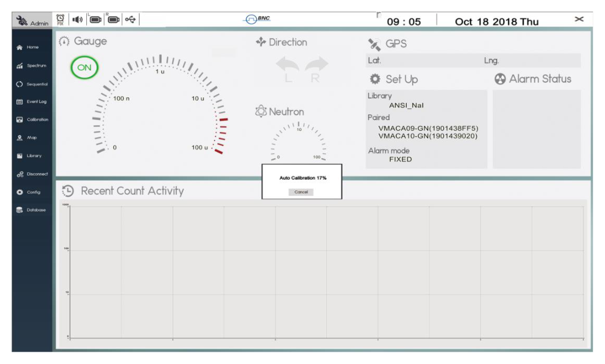The width and height of the screenshot is (605, 364).
Task: Open the Spectrum view
Action: click(x=32, y=65)
